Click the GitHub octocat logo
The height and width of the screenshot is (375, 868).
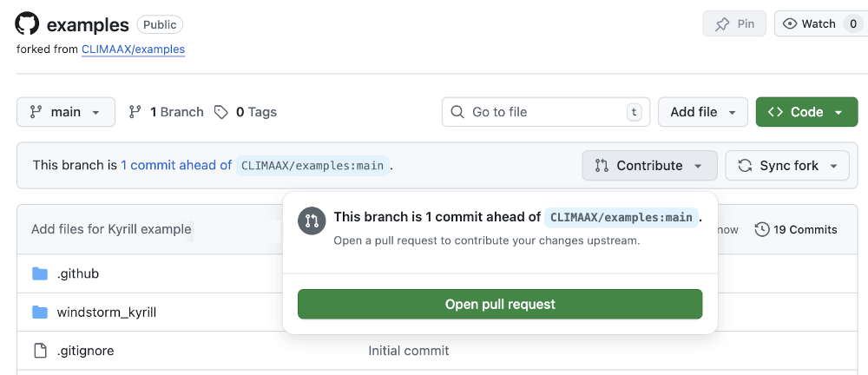pyautogui.click(x=27, y=24)
